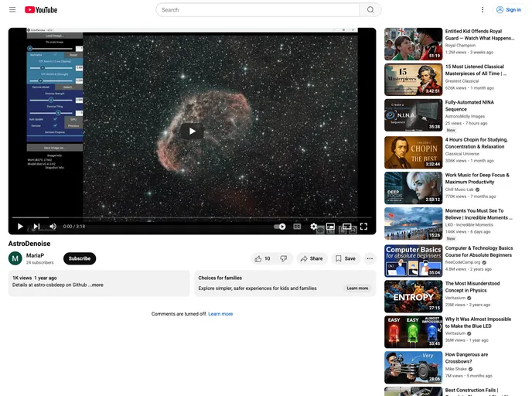Viewport: 532px width, 396px height.
Task: Toggle closed captions CC button
Action: (x=297, y=227)
